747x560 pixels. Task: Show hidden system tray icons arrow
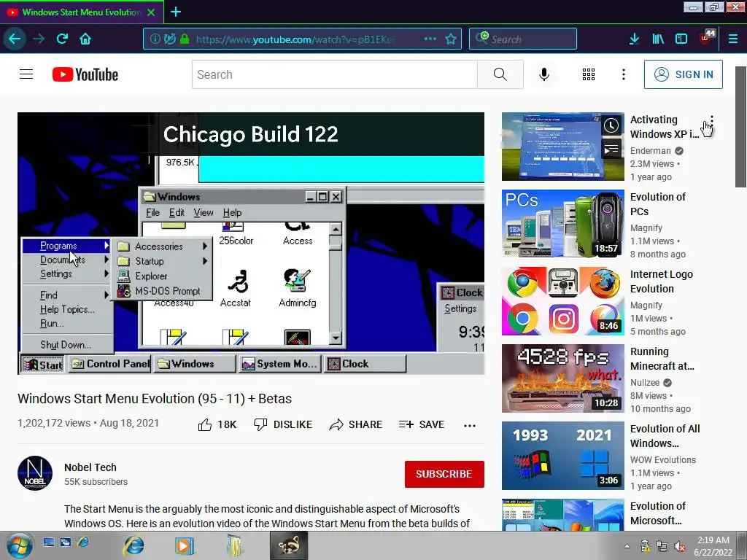pos(627,546)
